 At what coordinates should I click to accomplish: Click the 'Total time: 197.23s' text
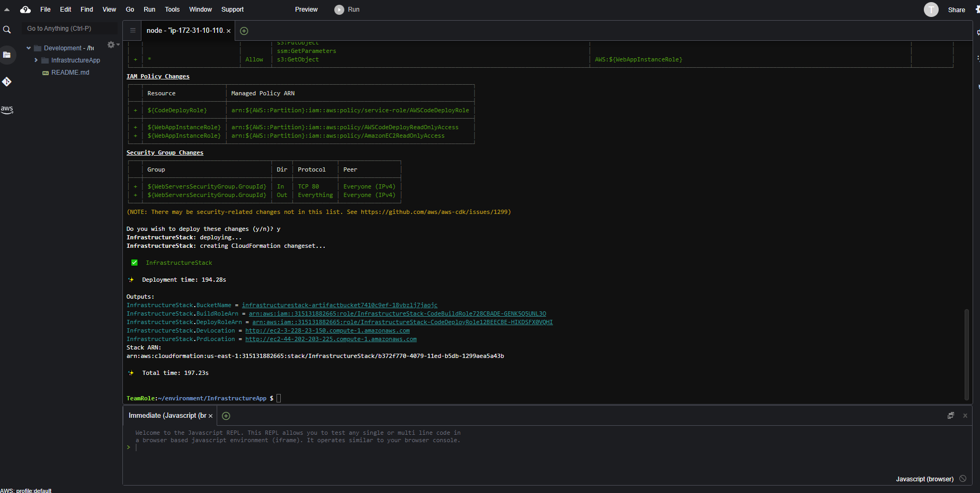(175, 373)
